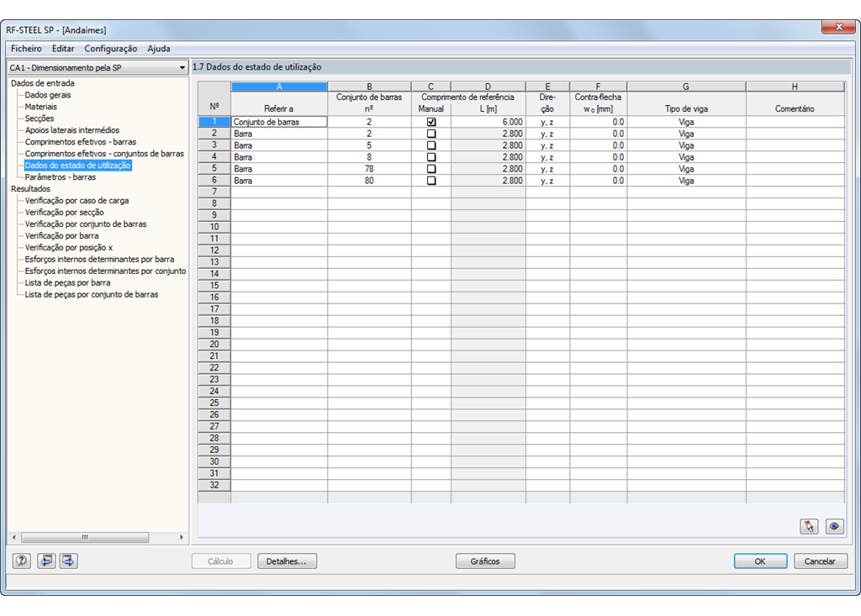Click the Gráficos button
The image size is (861, 616).
click(x=485, y=561)
